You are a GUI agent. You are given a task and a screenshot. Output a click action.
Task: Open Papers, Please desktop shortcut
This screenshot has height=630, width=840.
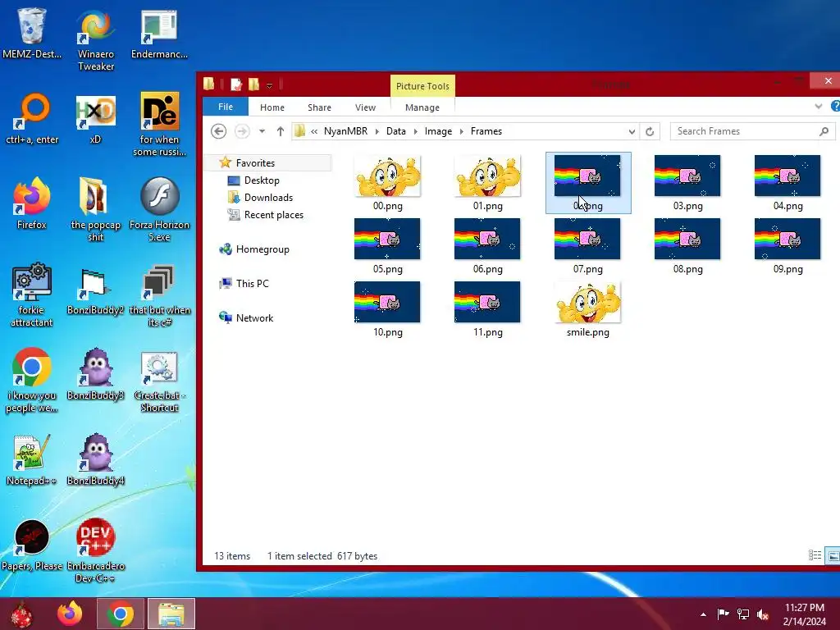click(32, 546)
